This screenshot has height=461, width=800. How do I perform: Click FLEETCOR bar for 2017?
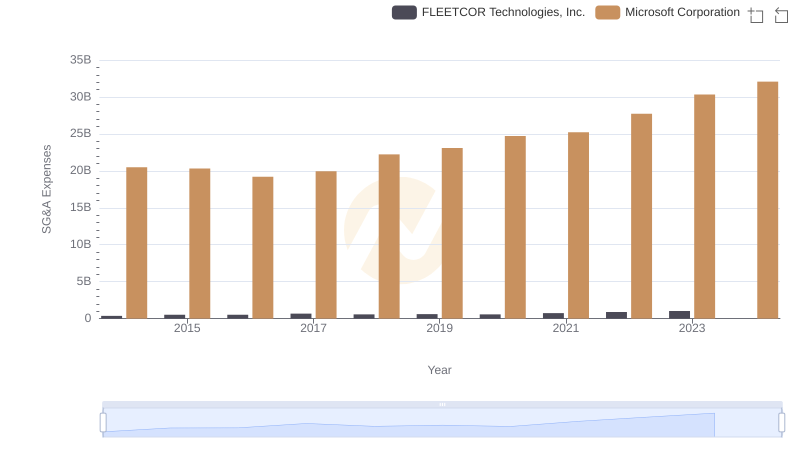301,316
